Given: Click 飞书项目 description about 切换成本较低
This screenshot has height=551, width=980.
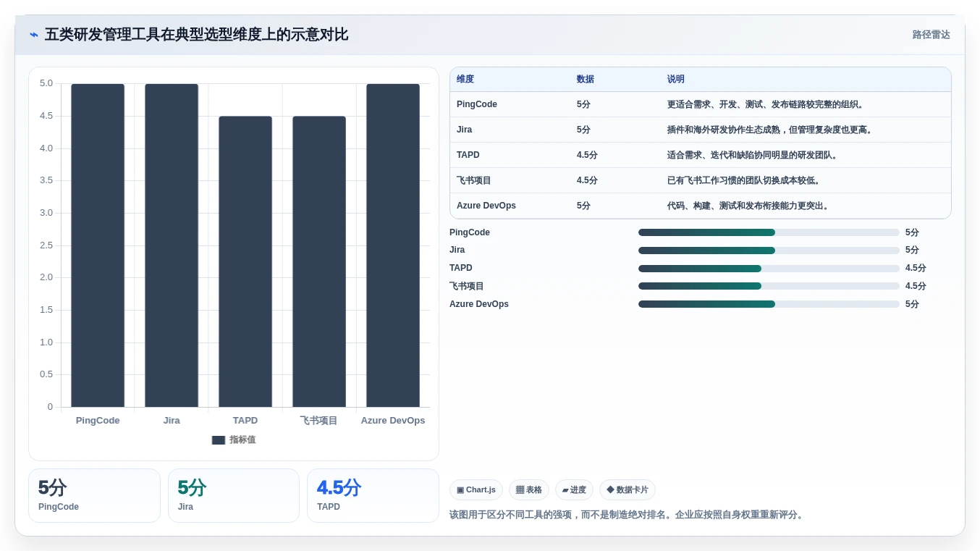Looking at the screenshot, I should [744, 180].
